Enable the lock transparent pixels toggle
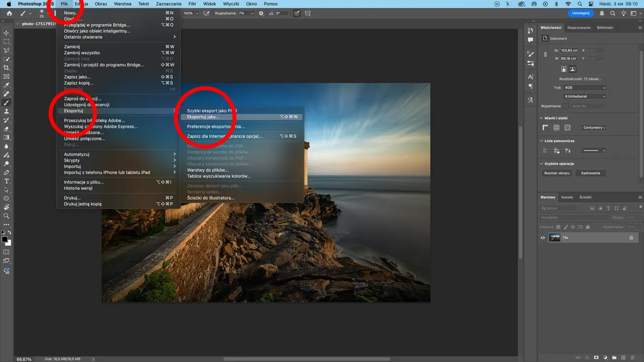This screenshot has width=644, height=362. click(x=559, y=226)
